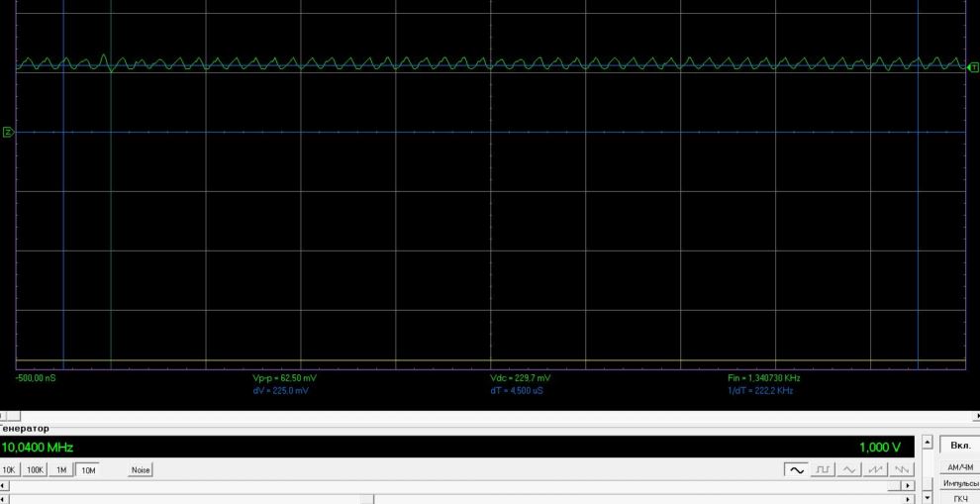Select the 100K frequency range
Image resolution: width=980 pixels, height=504 pixels.
point(35,469)
